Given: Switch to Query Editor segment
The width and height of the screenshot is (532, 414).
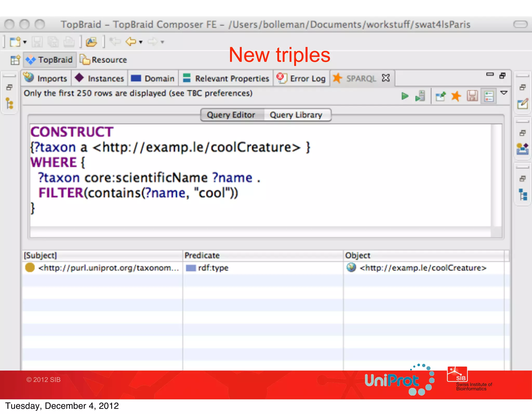Looking at the screenshot, I should tap(231, 115).
